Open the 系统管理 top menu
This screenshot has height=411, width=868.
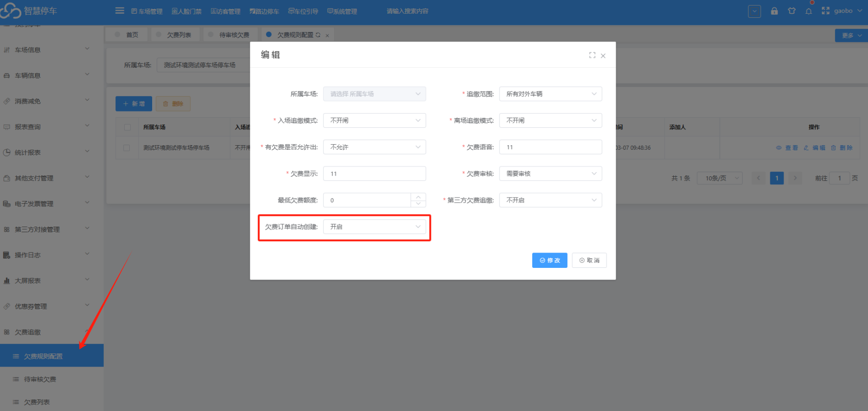point(342,11)
